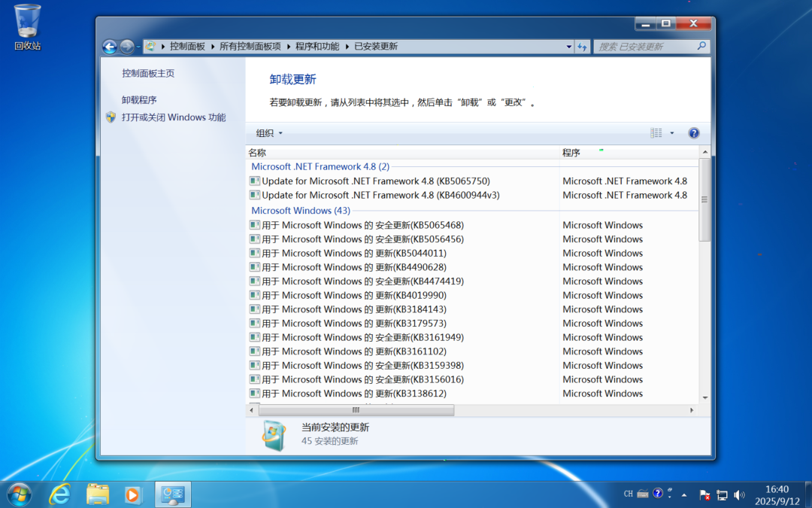Click the volume speaker tray icon
This screenshot has height=508, width=812.
739,494
